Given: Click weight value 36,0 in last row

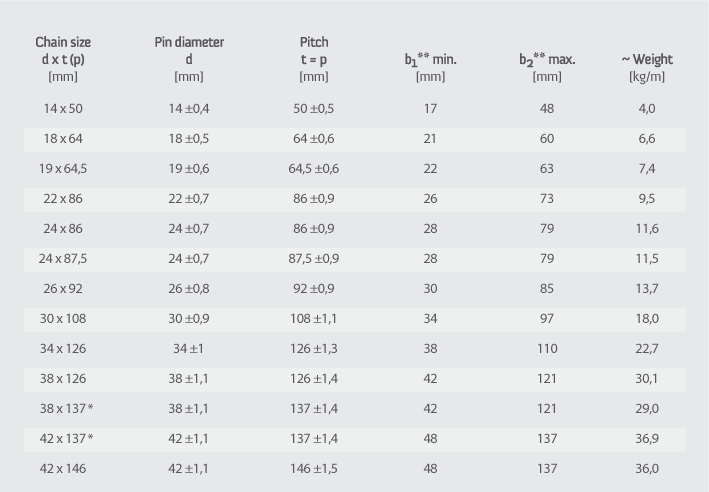Looking at the screenshot, I should pos(647,468).
